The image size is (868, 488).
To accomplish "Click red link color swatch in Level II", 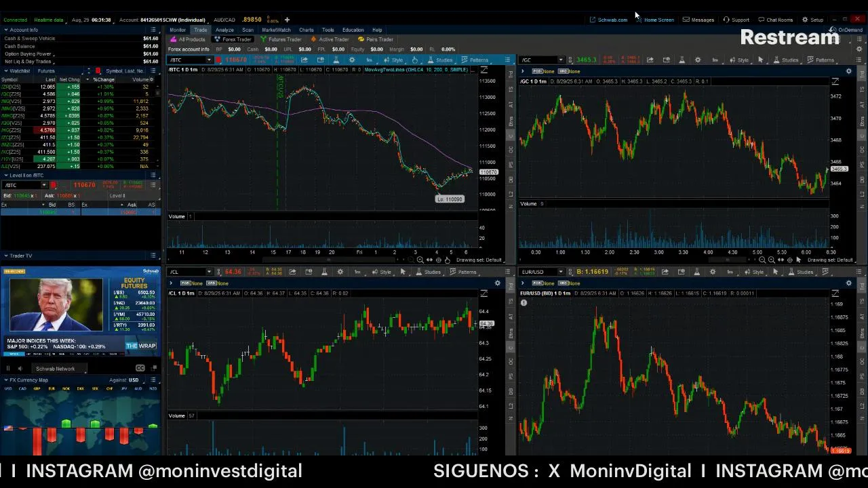I will [x=53, y=185].
